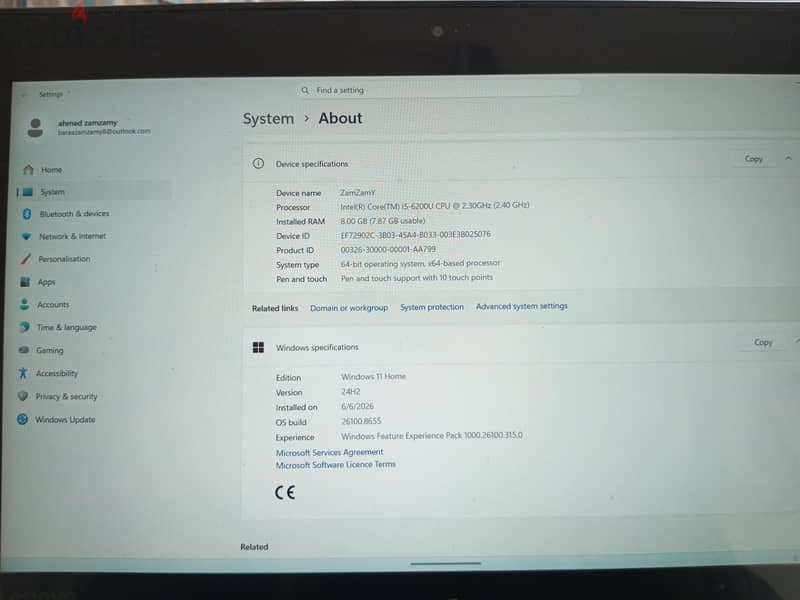The image size is (800, 600).
Task: Click the Home icon in sidebar
Action: point(29,169)
